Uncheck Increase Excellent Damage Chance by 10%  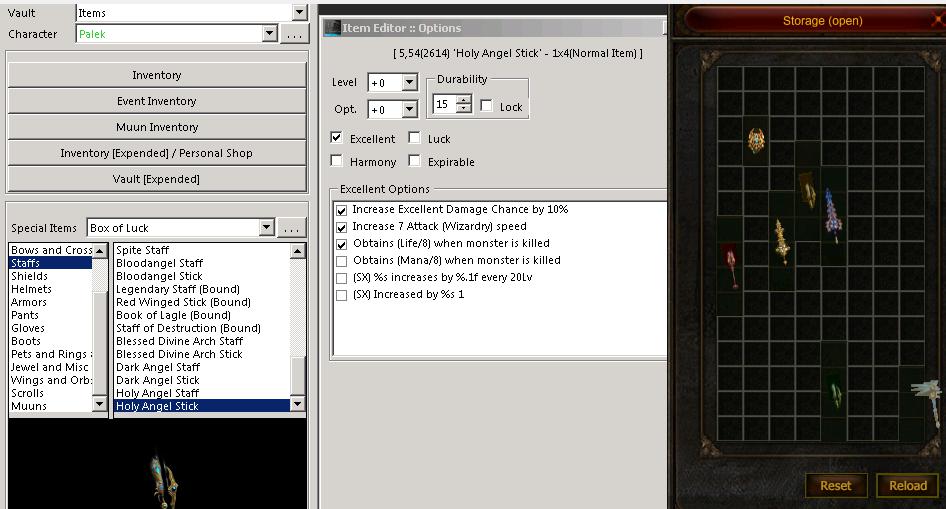pyautogui.click(x=341, y=210)
